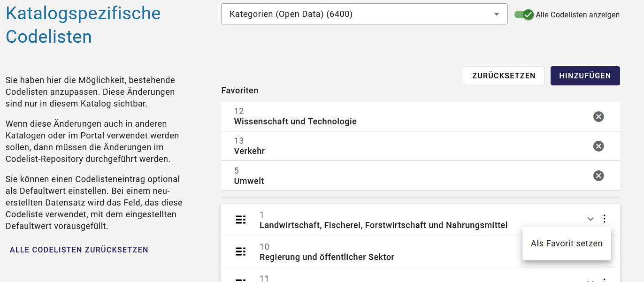Click the list icon next to entry 11
Screen dimensions: 644x282
[241, 279]
